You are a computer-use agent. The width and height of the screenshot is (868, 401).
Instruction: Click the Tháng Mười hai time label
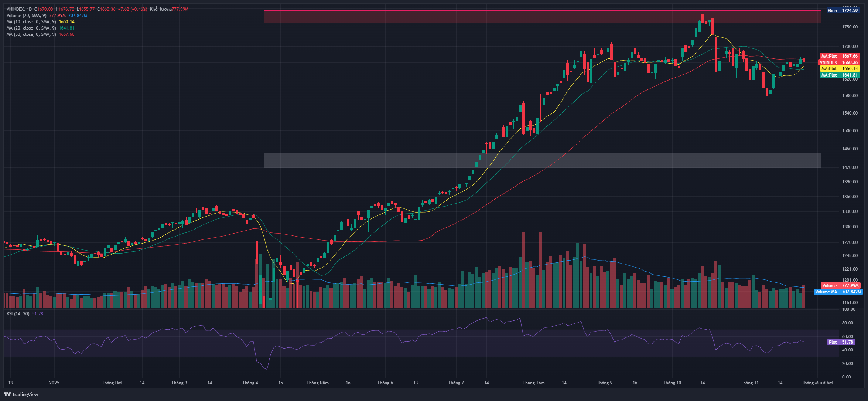[x=817, y=383]
